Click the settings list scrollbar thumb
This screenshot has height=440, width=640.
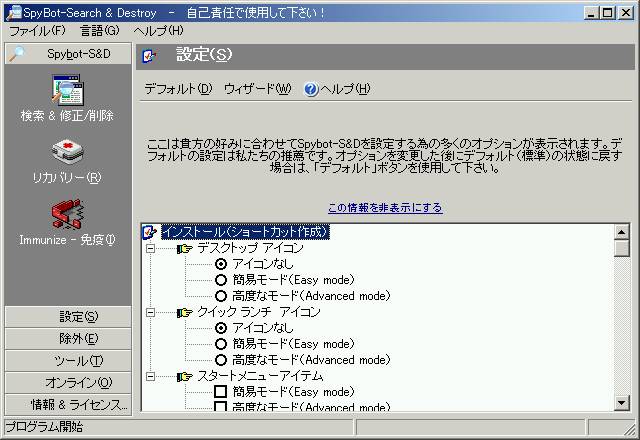point(622,248)
